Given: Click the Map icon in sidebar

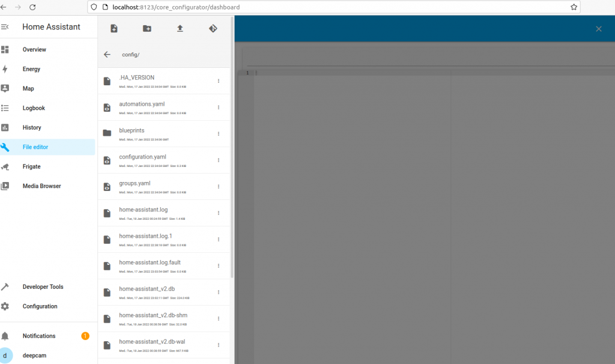Looking at the screenshot, I should coord(5,89).
